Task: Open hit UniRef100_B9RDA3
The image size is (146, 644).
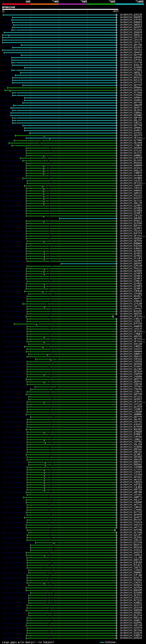Action: click(x=131, y=22)
